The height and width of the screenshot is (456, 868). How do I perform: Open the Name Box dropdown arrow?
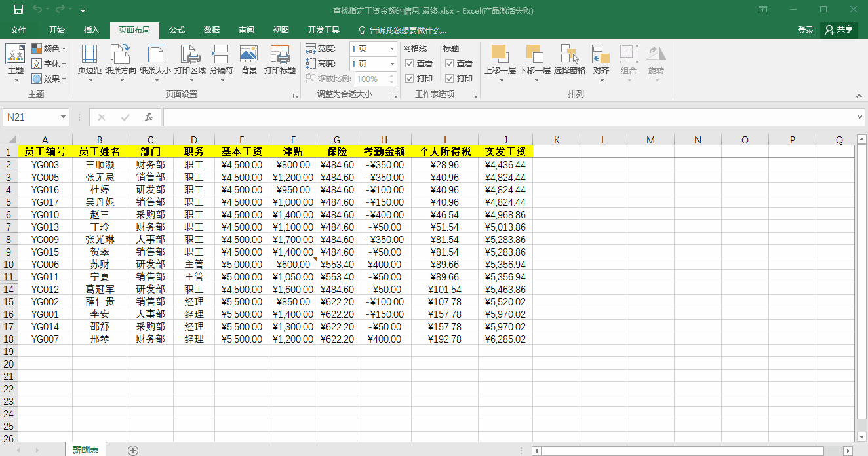(x=64, y=117)
